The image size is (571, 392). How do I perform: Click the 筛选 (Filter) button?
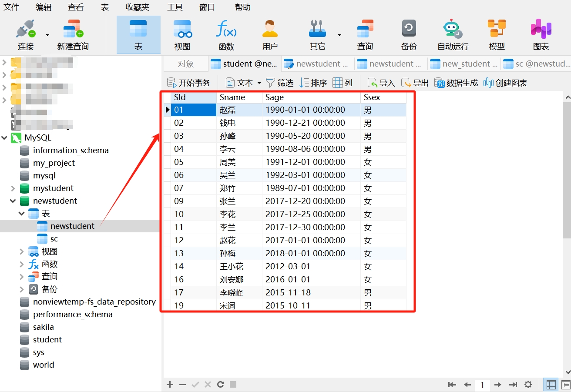click(279, 83)
